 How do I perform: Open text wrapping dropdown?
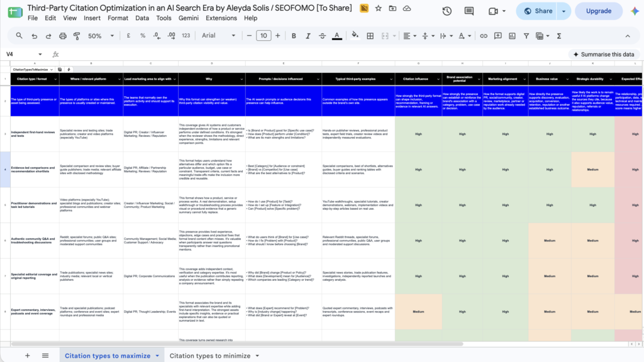446,36
